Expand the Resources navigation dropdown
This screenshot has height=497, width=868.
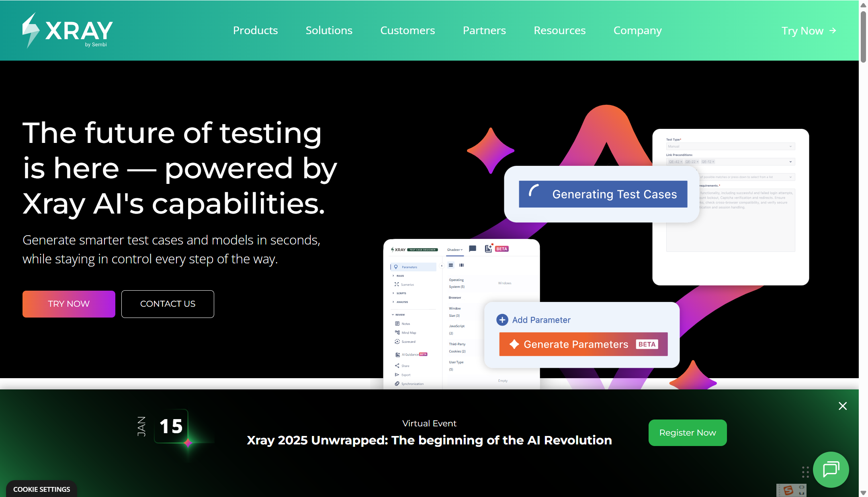coord(559,31)
